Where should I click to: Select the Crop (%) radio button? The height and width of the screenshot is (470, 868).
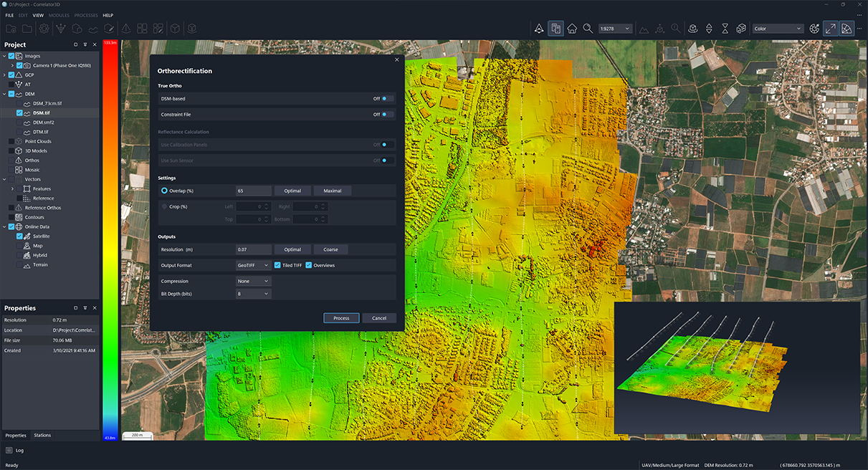166,206
